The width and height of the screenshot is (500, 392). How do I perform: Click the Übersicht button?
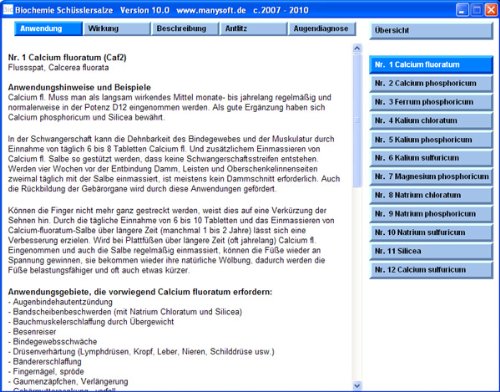coord(431,31)
